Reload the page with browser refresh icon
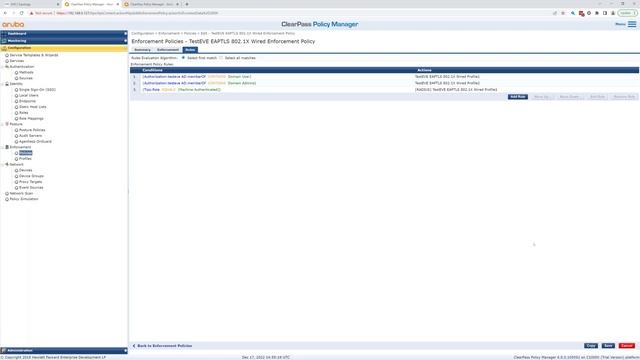640x360 pixels. tap(22, 13)
